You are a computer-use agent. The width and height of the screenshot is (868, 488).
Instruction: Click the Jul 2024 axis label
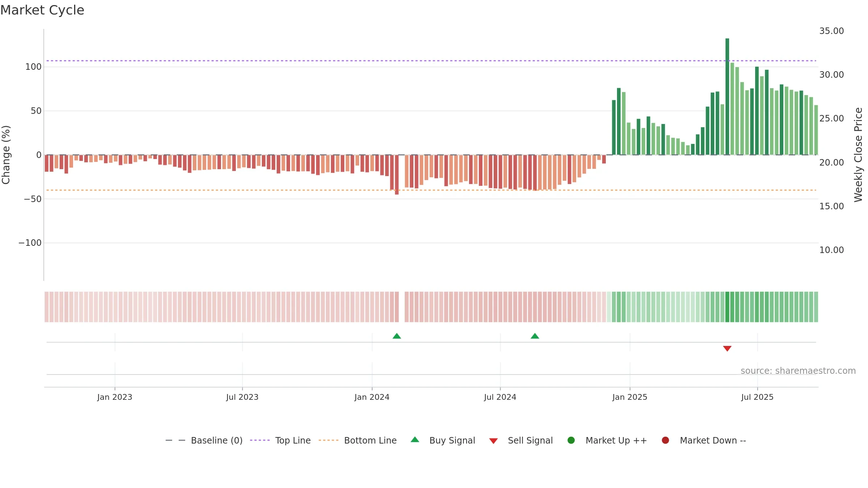point(500,397)
